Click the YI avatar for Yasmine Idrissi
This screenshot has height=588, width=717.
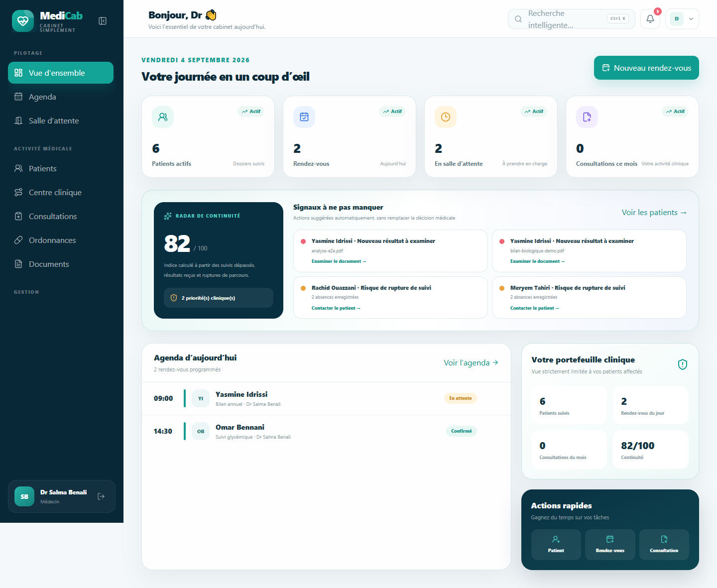(x=201, y=398)
